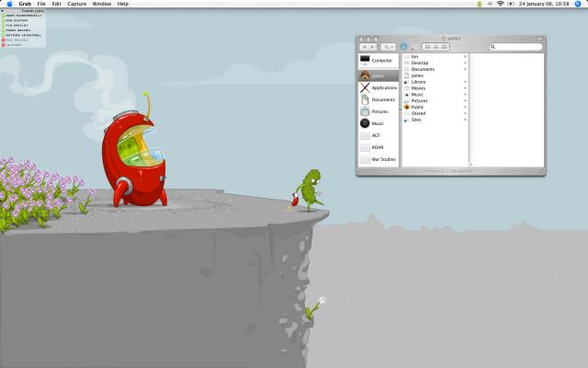Click the blue Get Info toolbar icon

(403, 47)
